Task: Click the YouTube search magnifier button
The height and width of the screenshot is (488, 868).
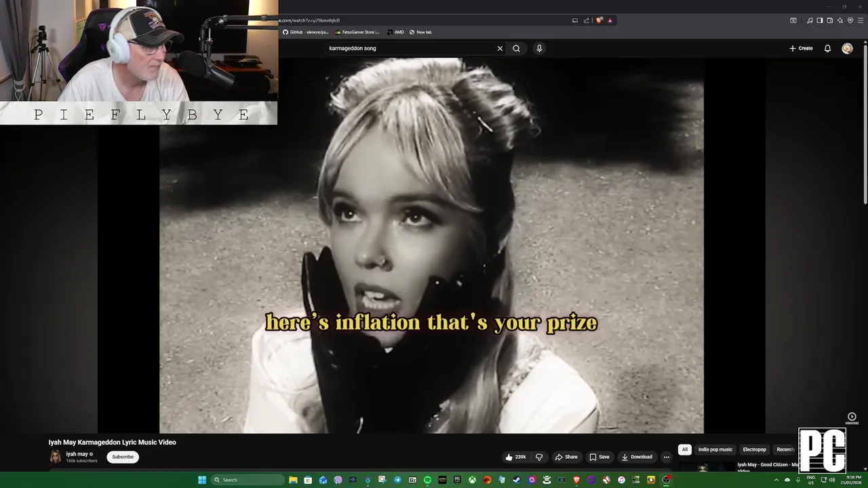Action: [516, 48]
